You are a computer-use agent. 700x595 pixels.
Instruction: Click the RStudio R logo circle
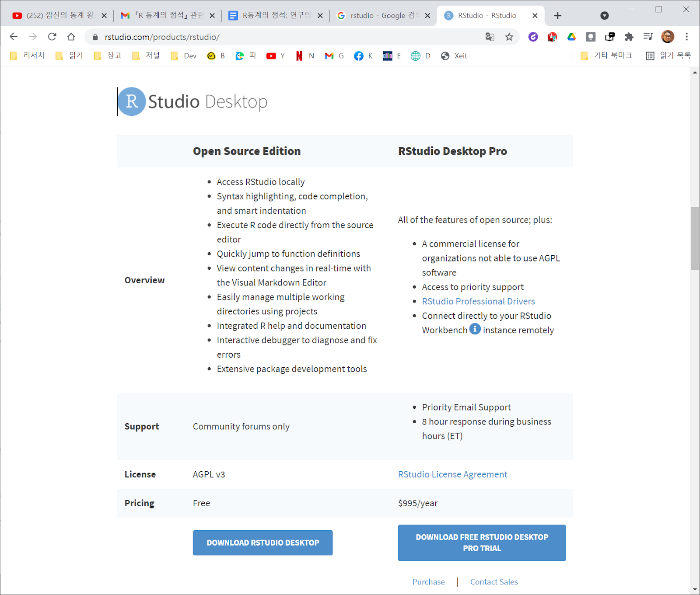[132, 101]
